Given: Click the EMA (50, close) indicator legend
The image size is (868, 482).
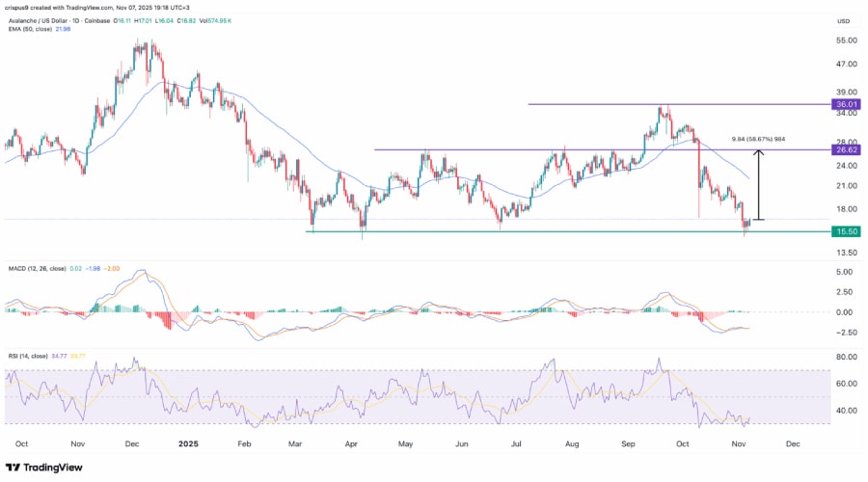Looking at the screenshot, I should tap(30, 29).
